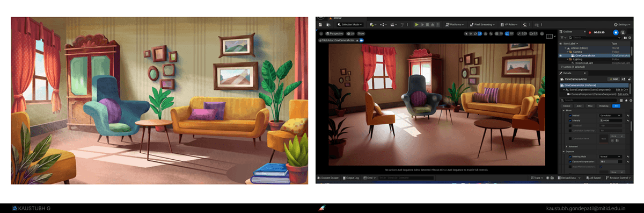Open the Outliner filter dropdown
This screenshot has width=644, height=213.
click(x=563, y=38)
